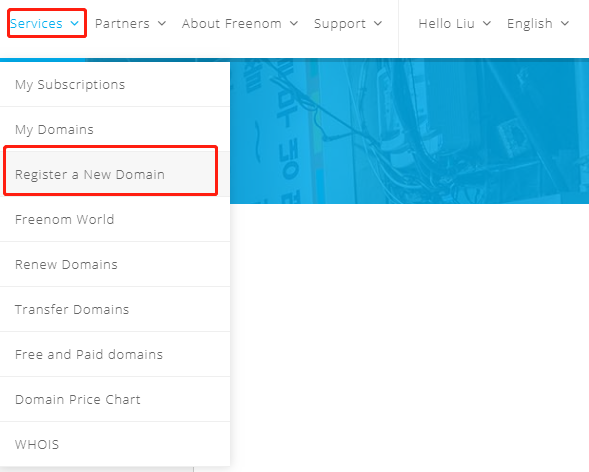Open the Domain Price Chart

115,400
